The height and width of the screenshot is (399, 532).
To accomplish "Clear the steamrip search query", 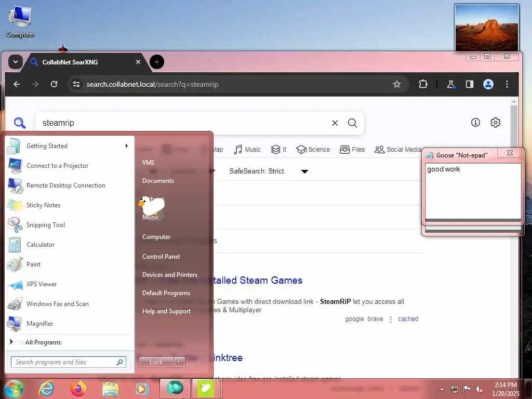I will tap(335, 123).
